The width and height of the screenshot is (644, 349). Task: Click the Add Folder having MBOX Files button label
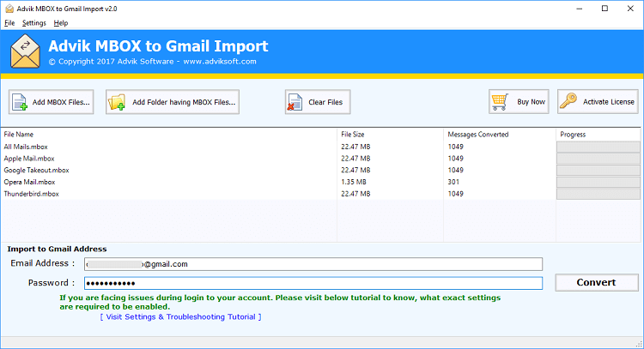point(184,102)
